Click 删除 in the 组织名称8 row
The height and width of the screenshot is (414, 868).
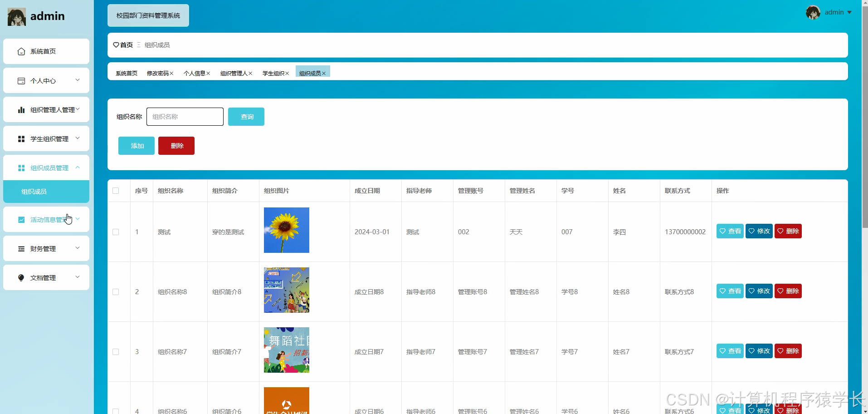tap(788, 291)
